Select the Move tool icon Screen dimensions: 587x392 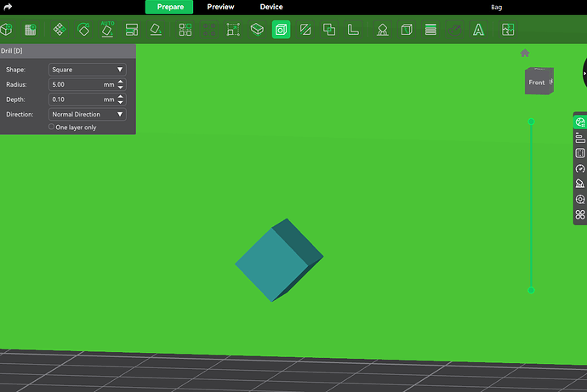tap(60, 30)
